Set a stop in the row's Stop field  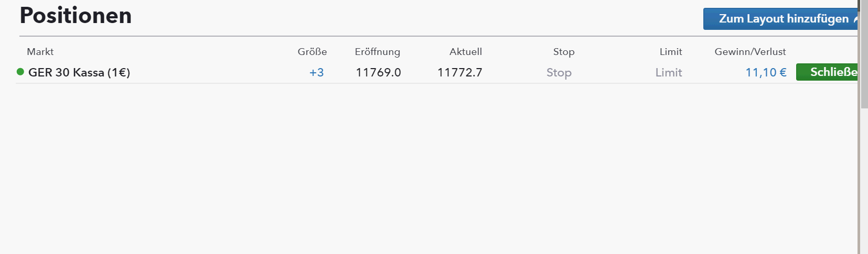559,73
